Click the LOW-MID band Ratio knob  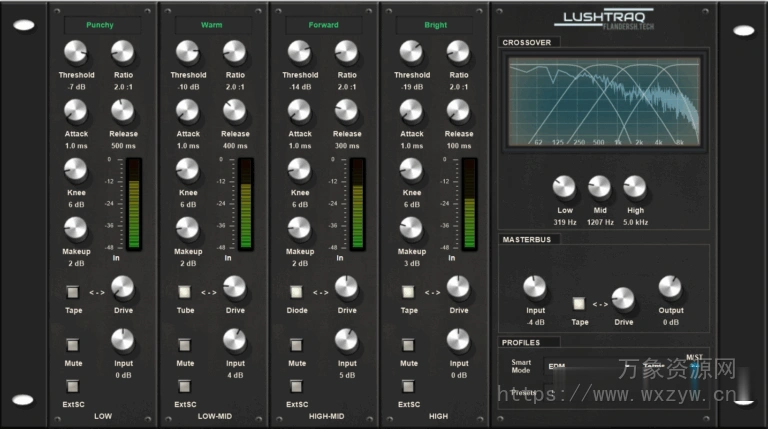234,52
